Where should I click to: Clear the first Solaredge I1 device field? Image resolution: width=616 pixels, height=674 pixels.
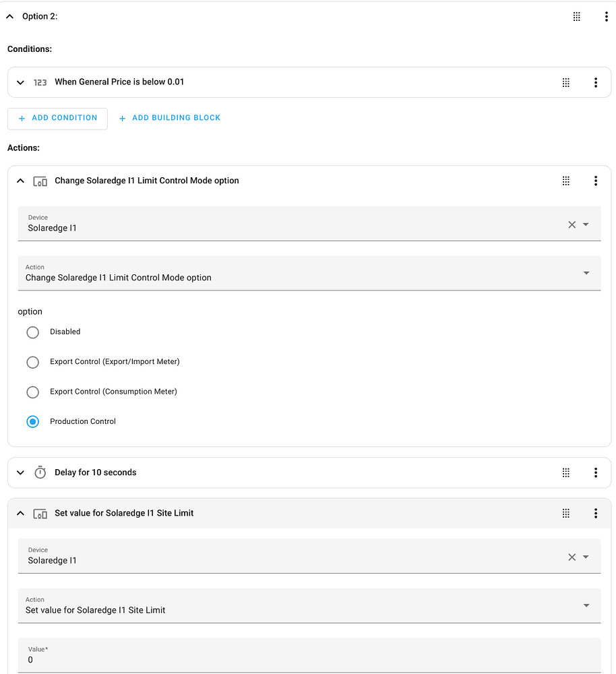(x=572, y=224)
